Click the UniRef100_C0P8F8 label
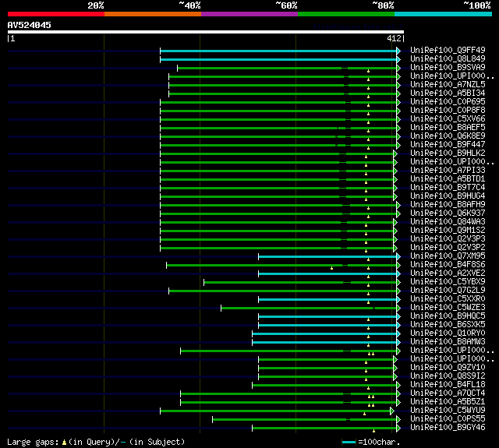Viewport: 499px width, 448px height. tap(448, 111)
